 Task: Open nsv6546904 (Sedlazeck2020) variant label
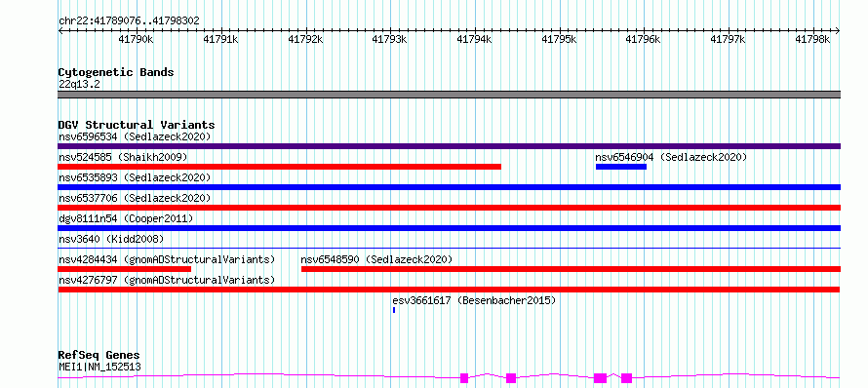[671, 157]
